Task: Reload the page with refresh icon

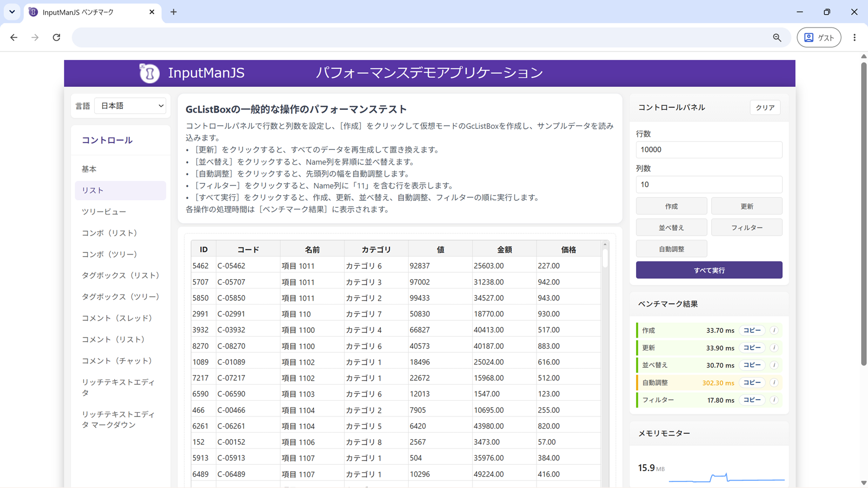Action: pos(56,37)
